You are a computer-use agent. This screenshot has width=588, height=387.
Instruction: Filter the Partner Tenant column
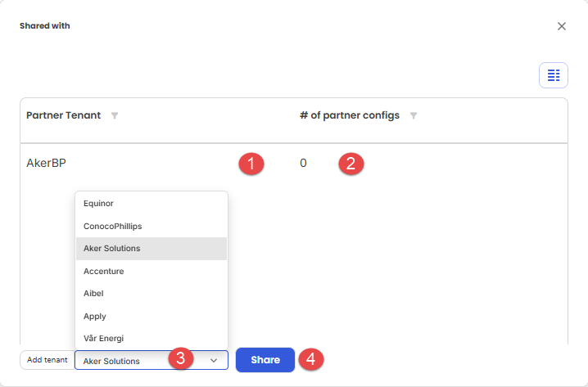pyautogui.click(x=115, y=115)
